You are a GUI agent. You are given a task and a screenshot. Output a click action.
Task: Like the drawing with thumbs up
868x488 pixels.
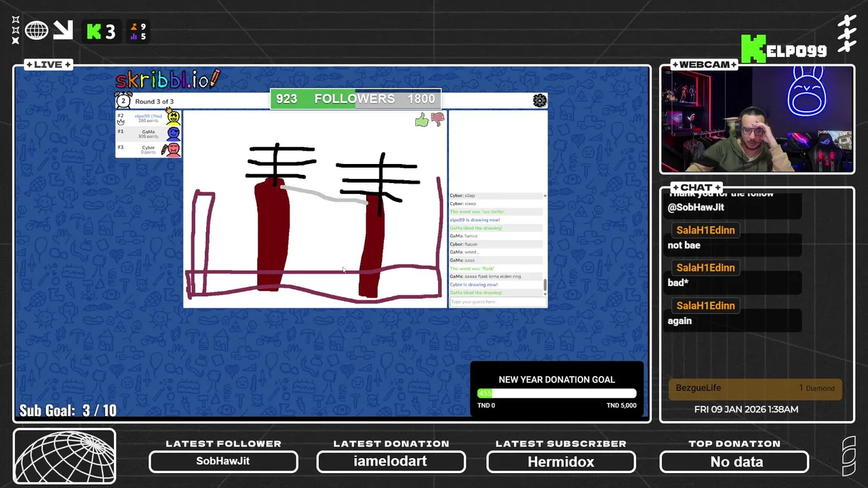422,121
